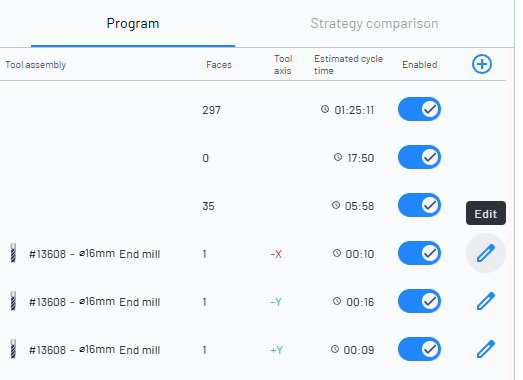Click the Faces column header

tap(219, 65)
